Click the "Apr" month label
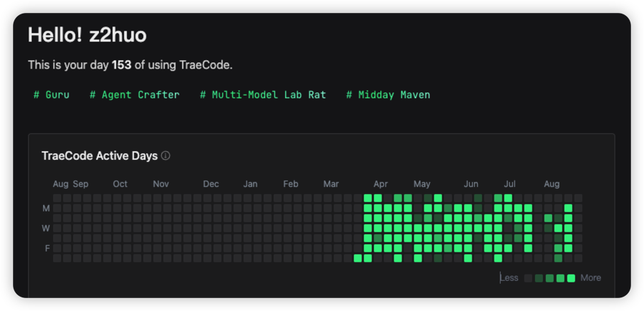The width and height of the screenshot is (644, 311). tap(380, 184)
